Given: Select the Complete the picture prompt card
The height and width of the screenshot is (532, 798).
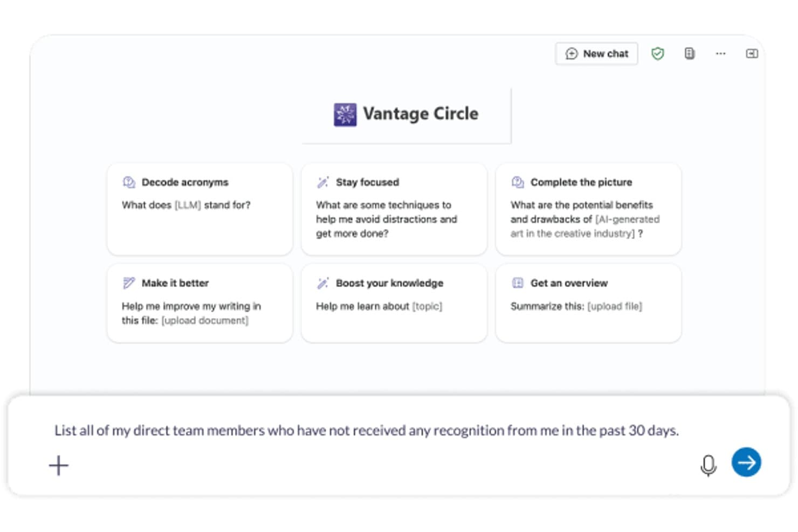Looking at the screenshot, I should coord(588,209).
